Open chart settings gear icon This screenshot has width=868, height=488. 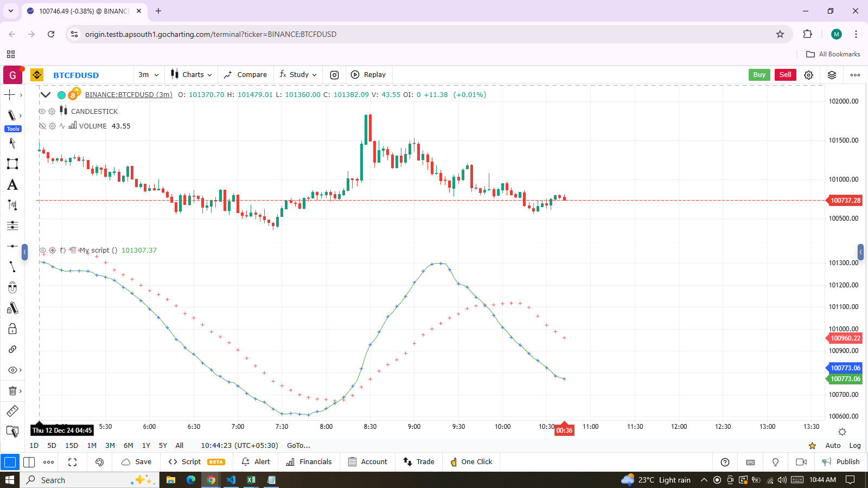point(808,75)
